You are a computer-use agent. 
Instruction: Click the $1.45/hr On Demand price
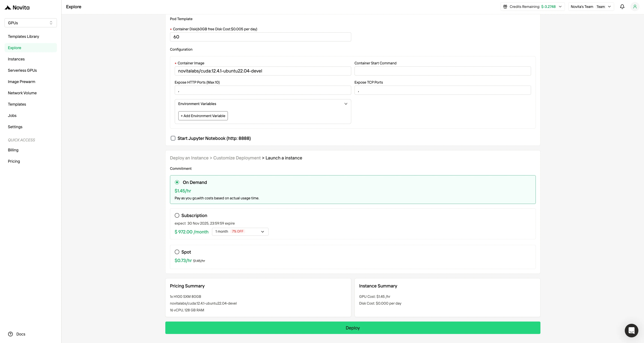(x=183, y=191)
